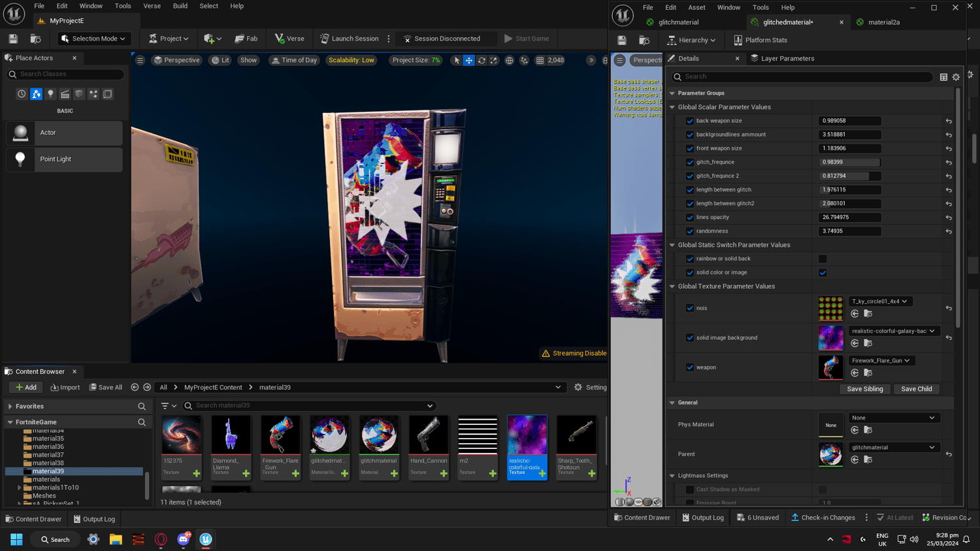Open the Fab marketplace button
The width and height of the screenshot is (980, 551).
pos(246,39)
